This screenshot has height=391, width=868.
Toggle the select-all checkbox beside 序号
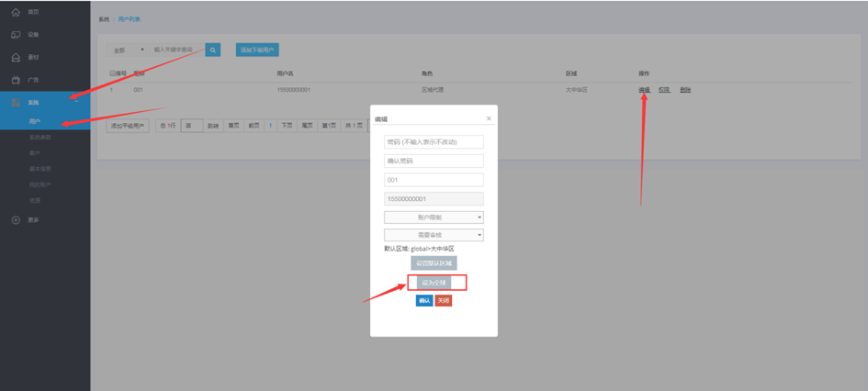[112, 73]
